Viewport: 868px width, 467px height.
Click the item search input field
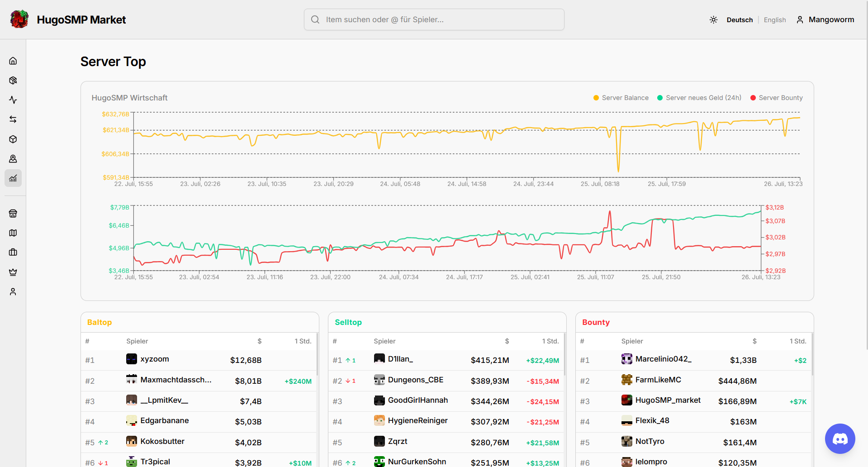pyautogui.click(x=434, y=19)
